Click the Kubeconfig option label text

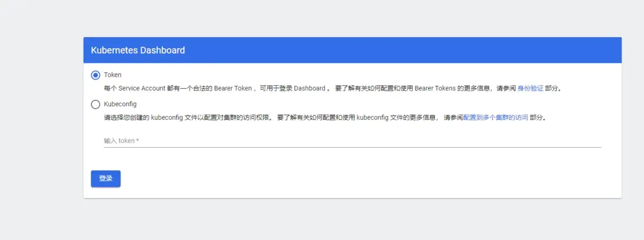coord(120,104)
